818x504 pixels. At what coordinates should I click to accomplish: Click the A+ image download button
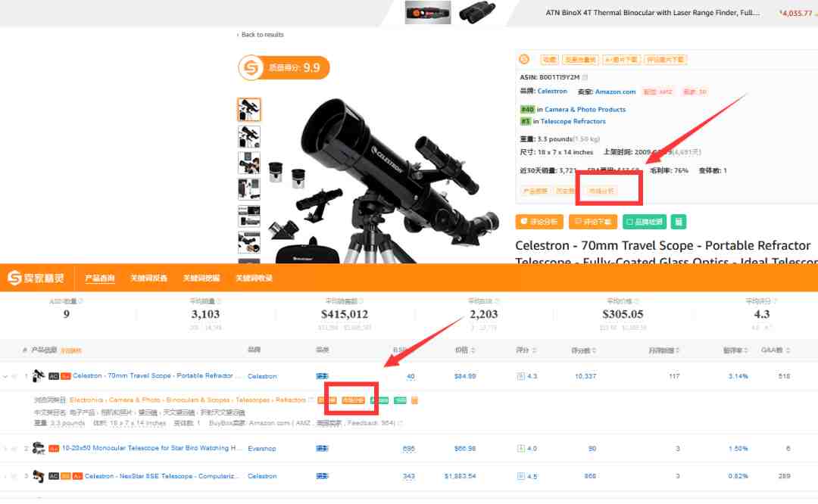pyautogui.click(x=621, y=60)
